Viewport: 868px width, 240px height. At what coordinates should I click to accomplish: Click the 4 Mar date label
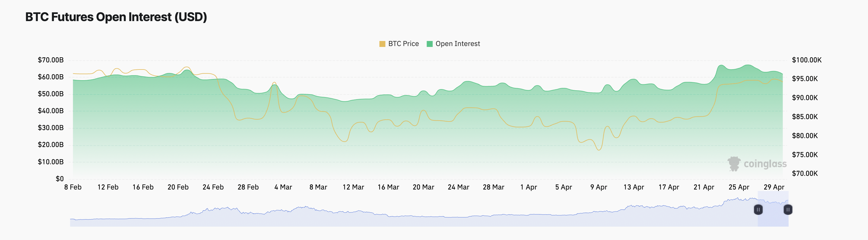pos(283,187)
